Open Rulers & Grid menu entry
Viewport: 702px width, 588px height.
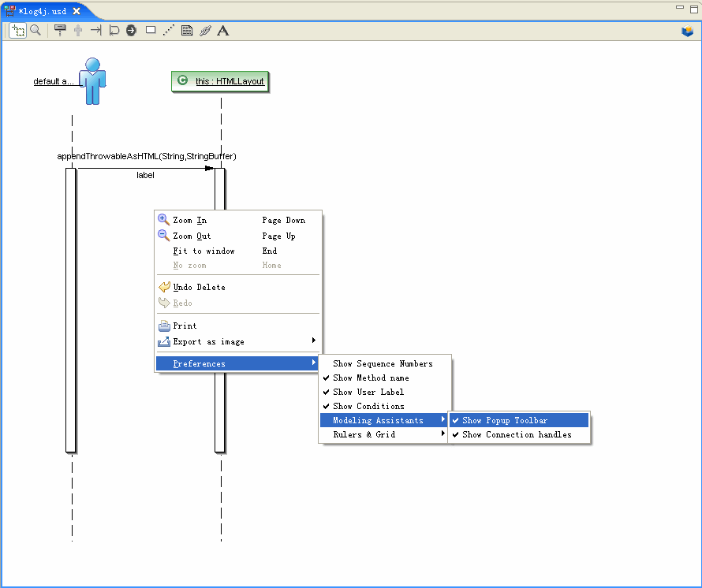(x=385, y=434)
